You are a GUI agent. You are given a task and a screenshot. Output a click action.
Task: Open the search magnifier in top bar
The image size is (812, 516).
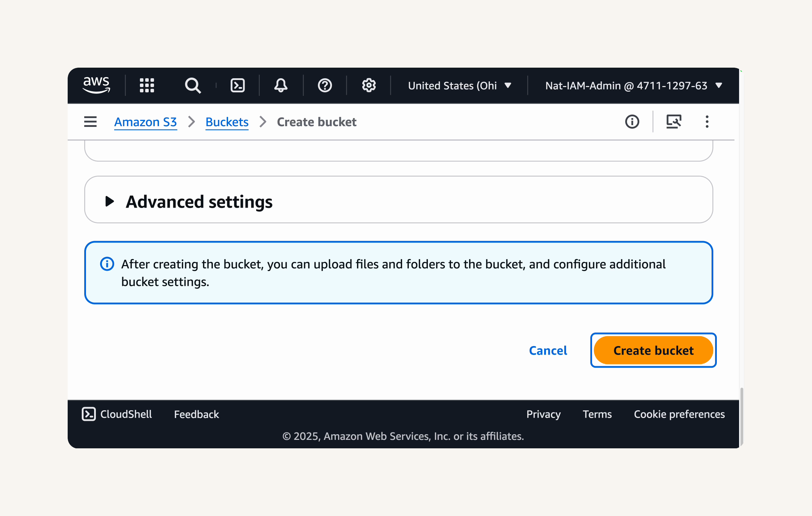pyautogui.click(x=193, y=85)
